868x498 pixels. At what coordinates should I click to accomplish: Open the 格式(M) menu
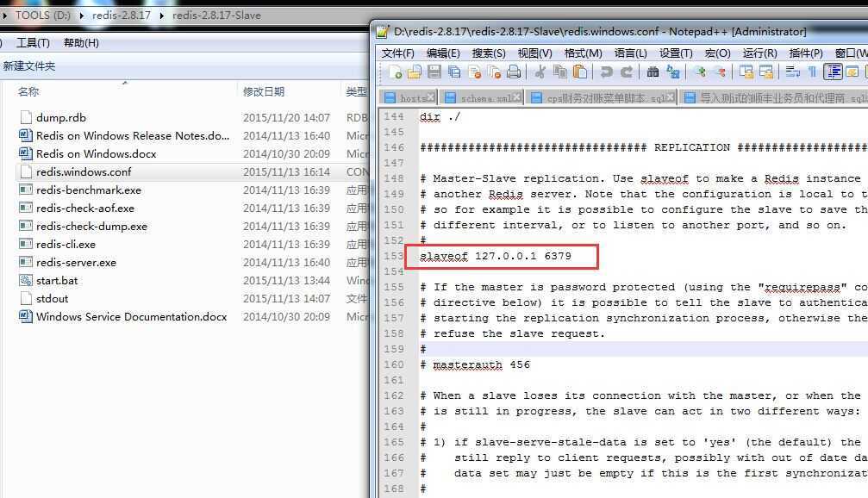coord(583,53)
